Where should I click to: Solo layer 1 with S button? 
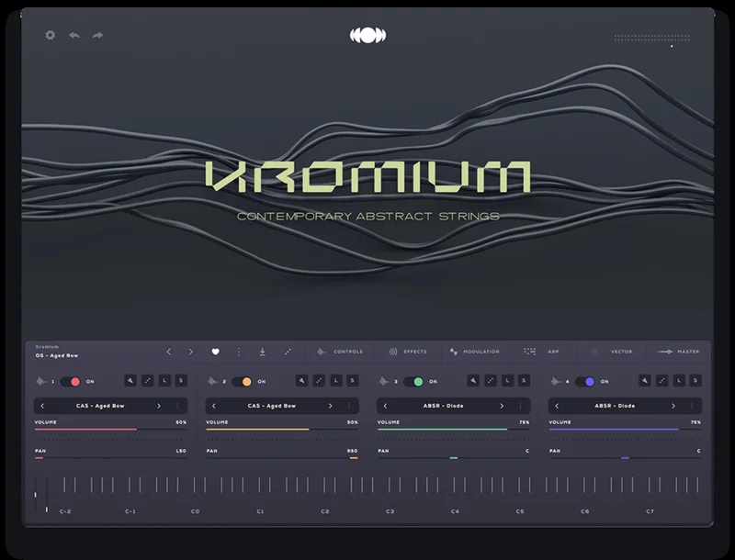[x=181, y=381]
